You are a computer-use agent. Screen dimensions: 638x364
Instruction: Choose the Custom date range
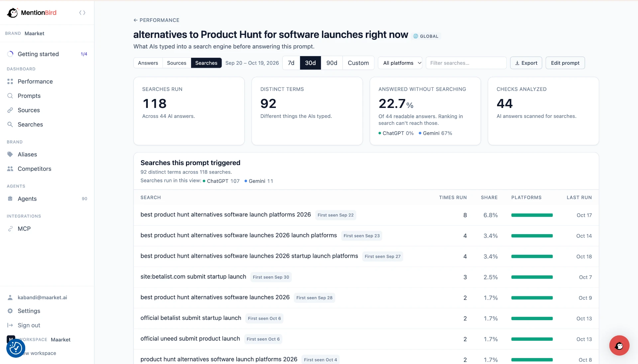pos(358,63)
